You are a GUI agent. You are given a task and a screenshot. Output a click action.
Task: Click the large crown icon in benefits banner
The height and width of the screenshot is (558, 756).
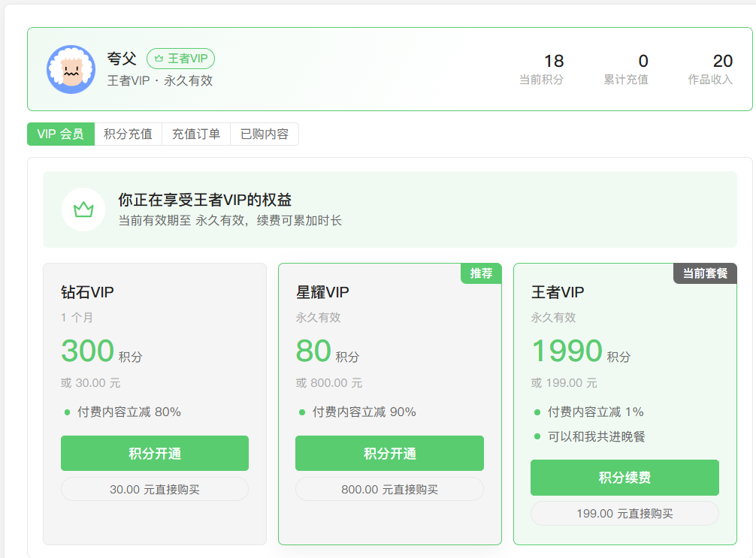click(x=83, y=210)
